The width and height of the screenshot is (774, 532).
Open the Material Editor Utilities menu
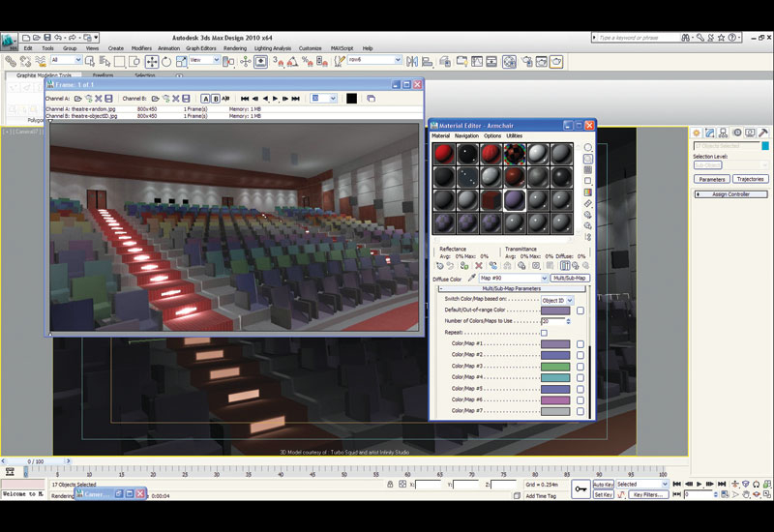click(515, 135)
